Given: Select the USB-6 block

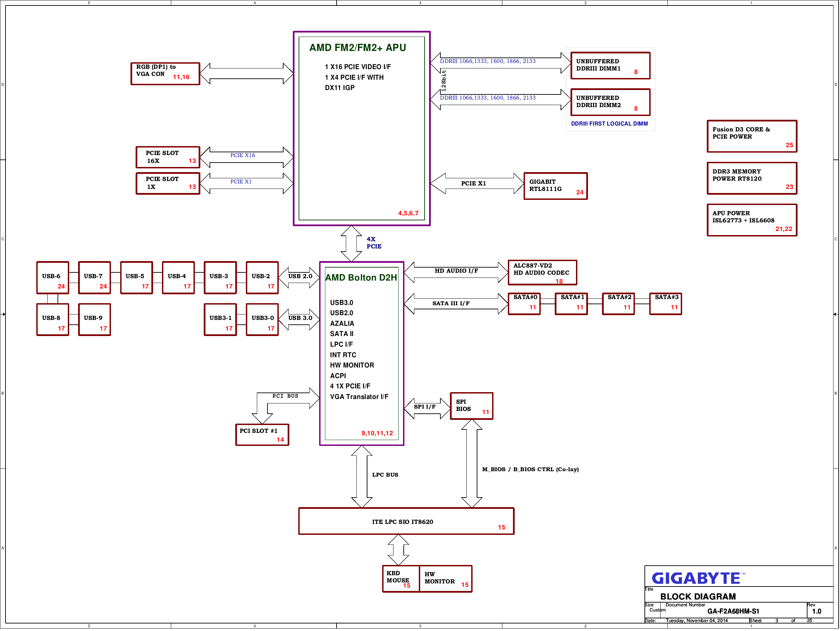Looking at the screenshot, I should pos(53,279).
